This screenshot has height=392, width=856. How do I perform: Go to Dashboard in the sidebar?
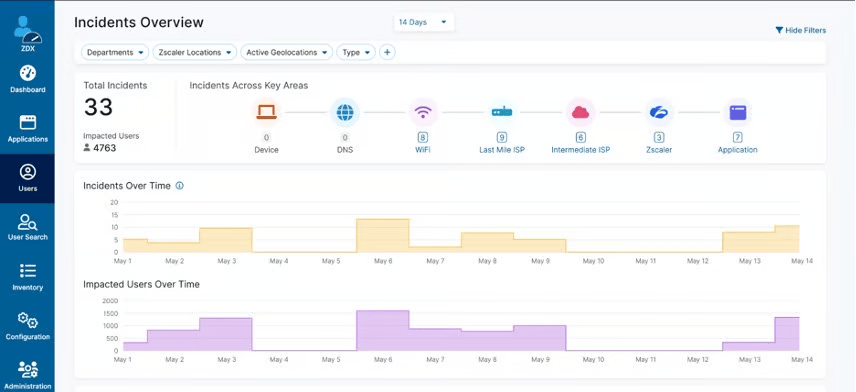(27, 79)
